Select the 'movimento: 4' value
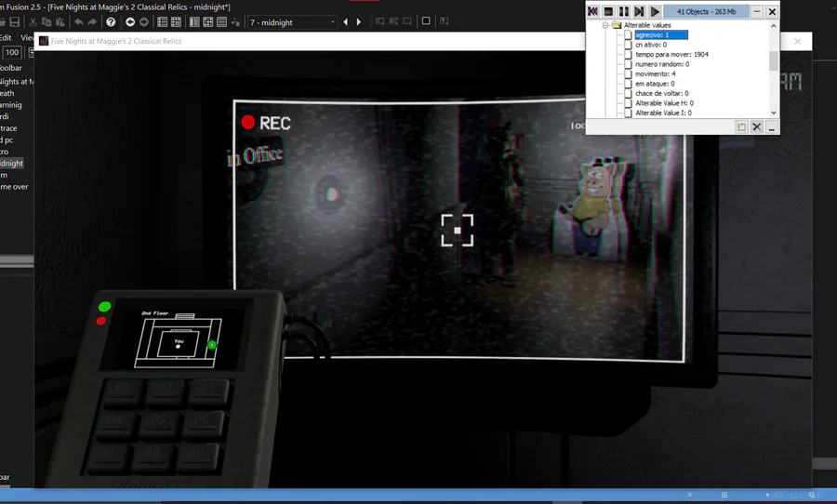The image size is (837, 504). tap(655, 73)
